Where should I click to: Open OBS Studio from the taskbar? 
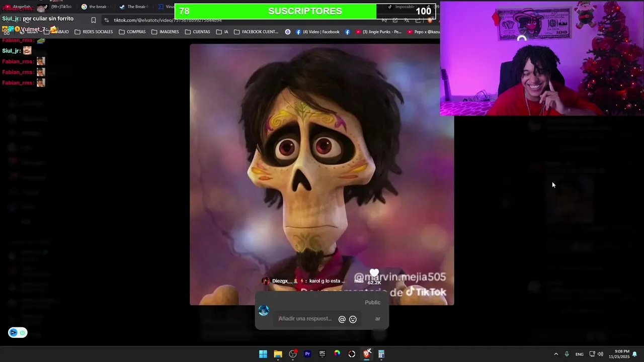tap(293, 354)
